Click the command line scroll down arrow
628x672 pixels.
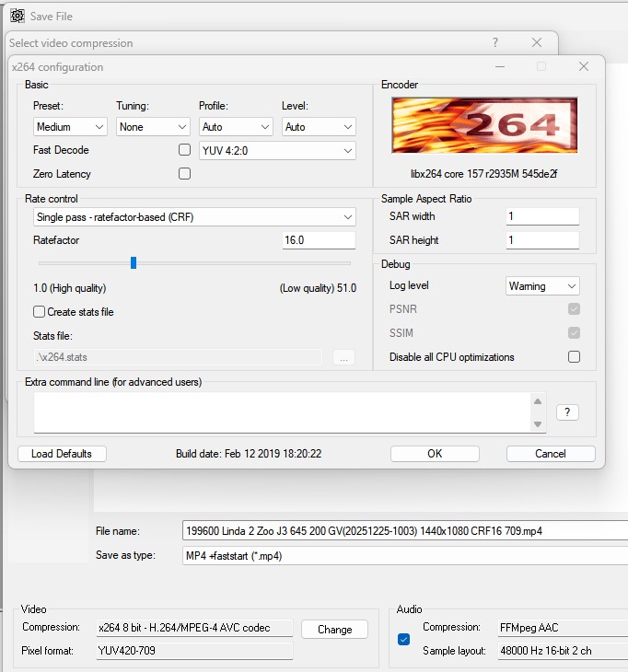click(538, 424)
